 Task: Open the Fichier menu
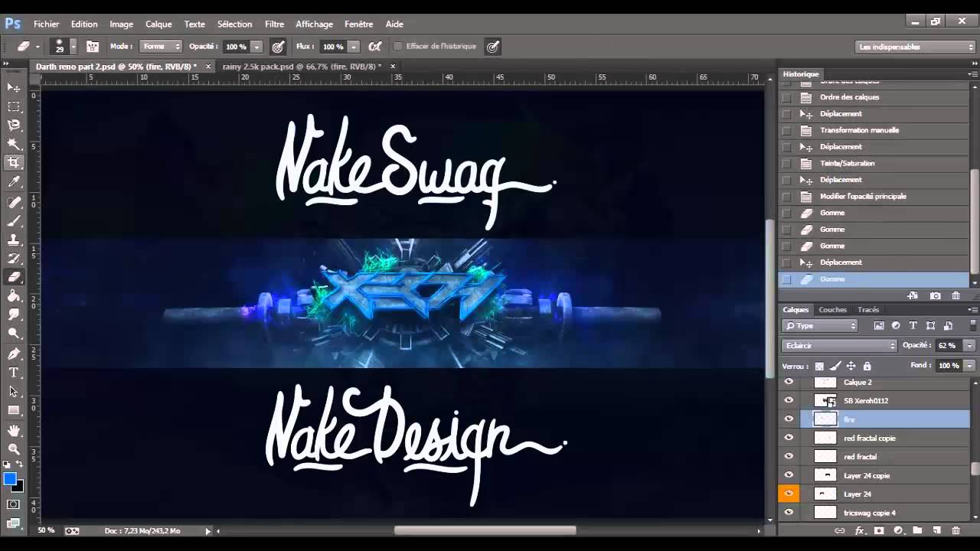47,24
